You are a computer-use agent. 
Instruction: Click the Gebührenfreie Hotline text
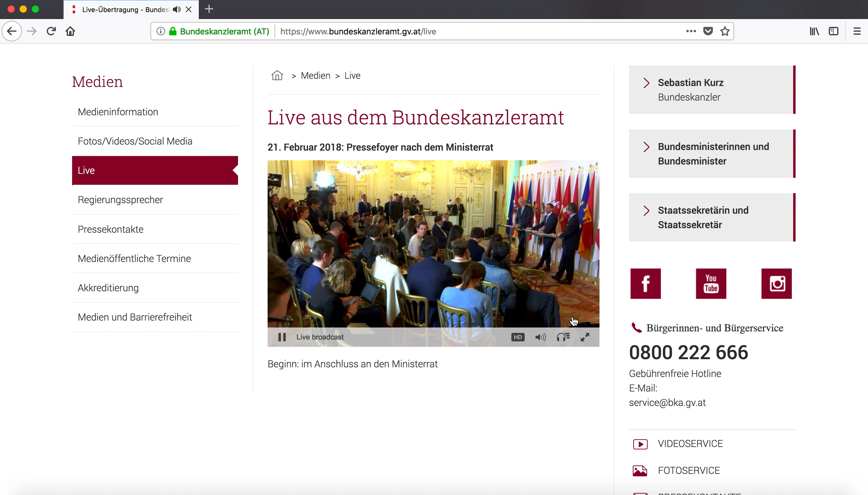[675, 374]
